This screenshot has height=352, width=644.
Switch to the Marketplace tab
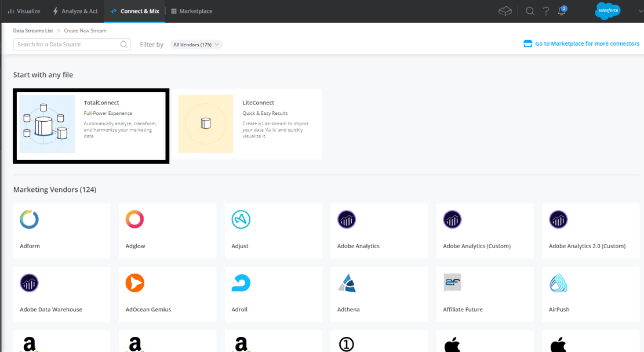191,10
